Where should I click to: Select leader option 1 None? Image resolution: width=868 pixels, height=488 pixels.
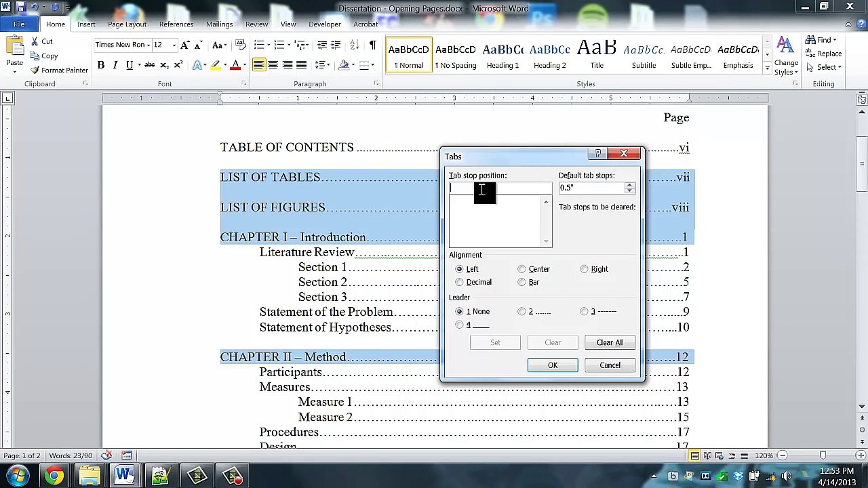coord(459,312)
